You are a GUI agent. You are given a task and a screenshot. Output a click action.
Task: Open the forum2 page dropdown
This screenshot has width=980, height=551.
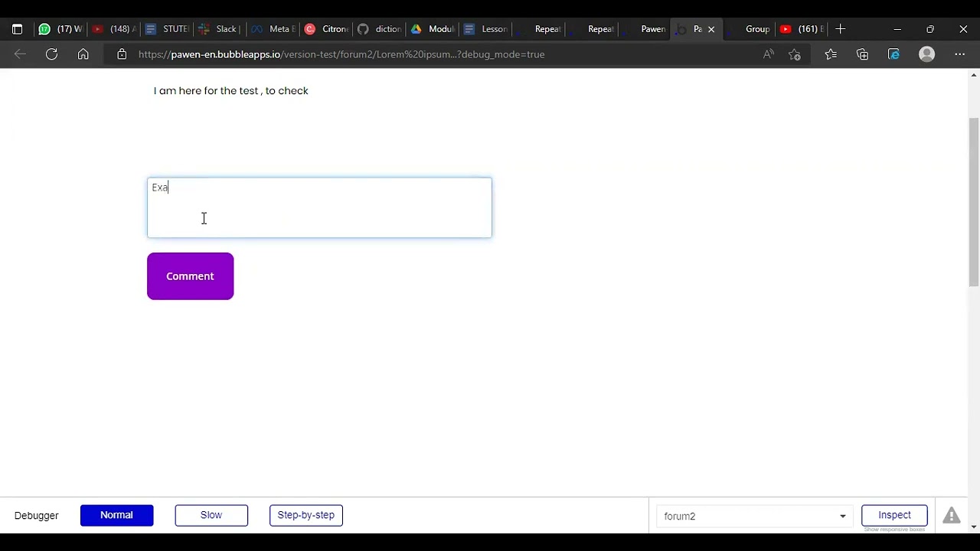tap(755, 516)
